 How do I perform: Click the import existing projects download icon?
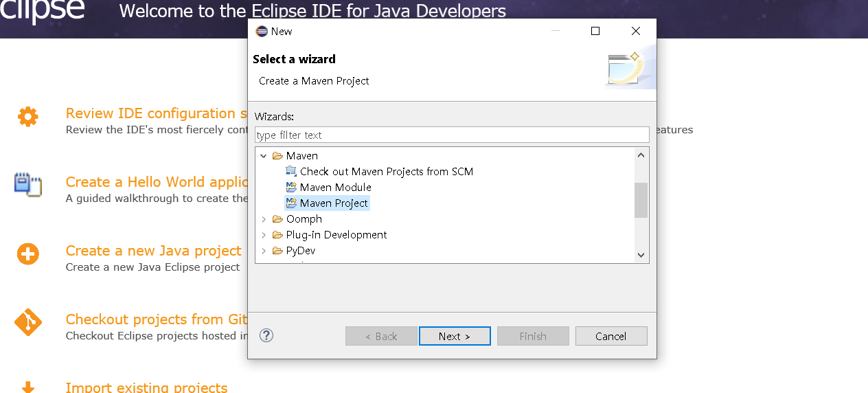(x=28, y=388)
